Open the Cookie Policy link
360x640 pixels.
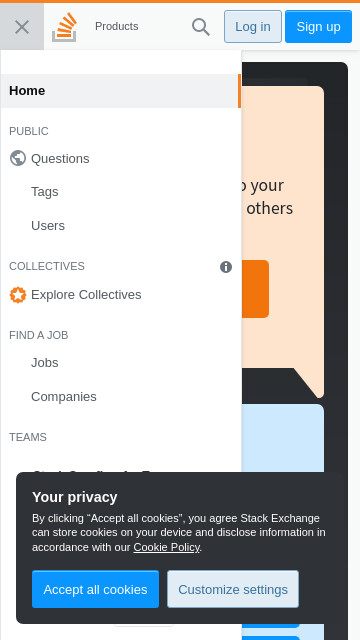tap(167, 547)
